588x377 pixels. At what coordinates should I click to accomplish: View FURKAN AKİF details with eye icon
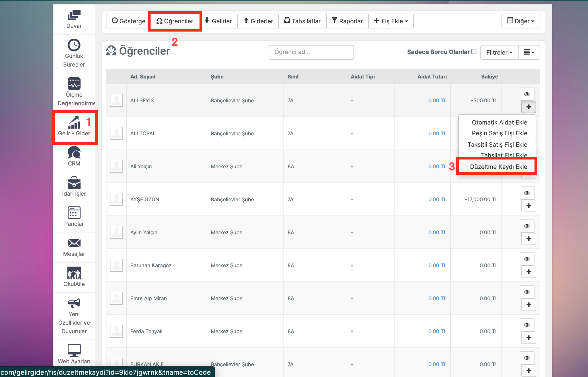527,358
